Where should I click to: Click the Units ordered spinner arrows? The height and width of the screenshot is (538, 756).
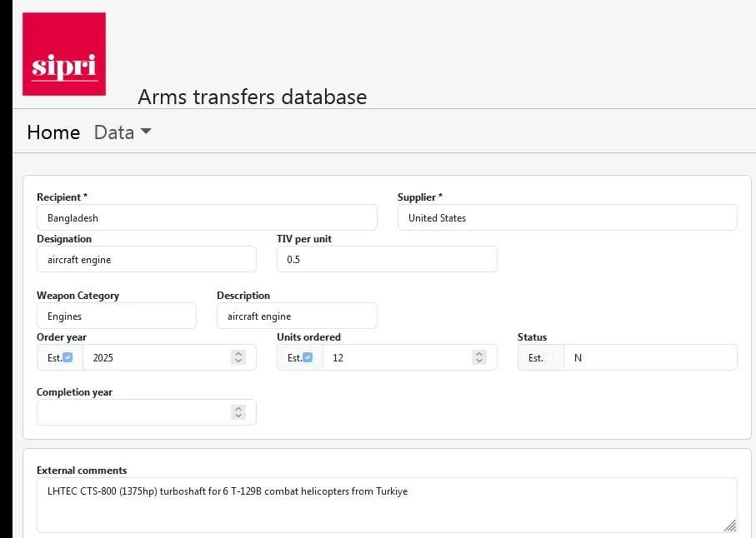click(478, 357)
